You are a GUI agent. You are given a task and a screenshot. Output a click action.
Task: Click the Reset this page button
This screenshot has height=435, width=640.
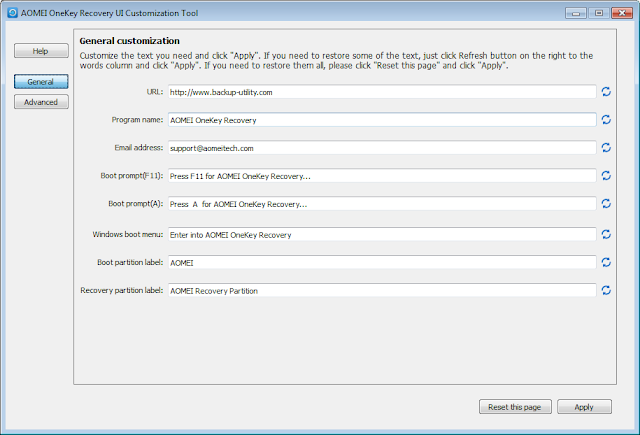[515, 407]
